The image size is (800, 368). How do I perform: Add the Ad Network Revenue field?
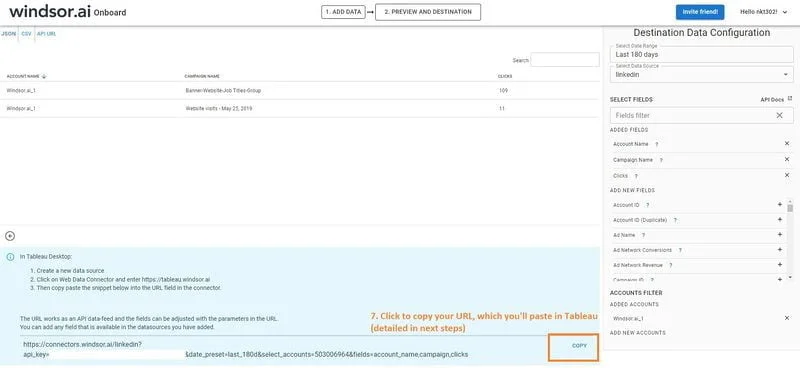(x=780, y=265)
